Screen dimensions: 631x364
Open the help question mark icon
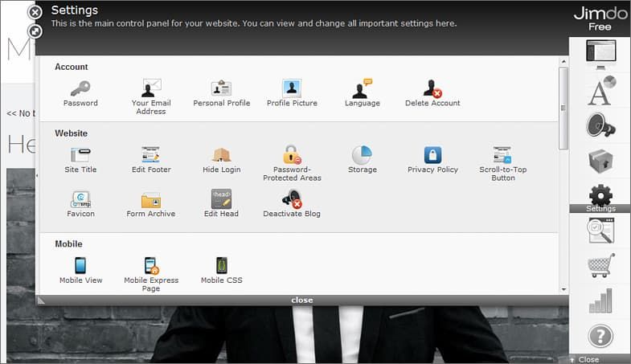click(600, 336)
